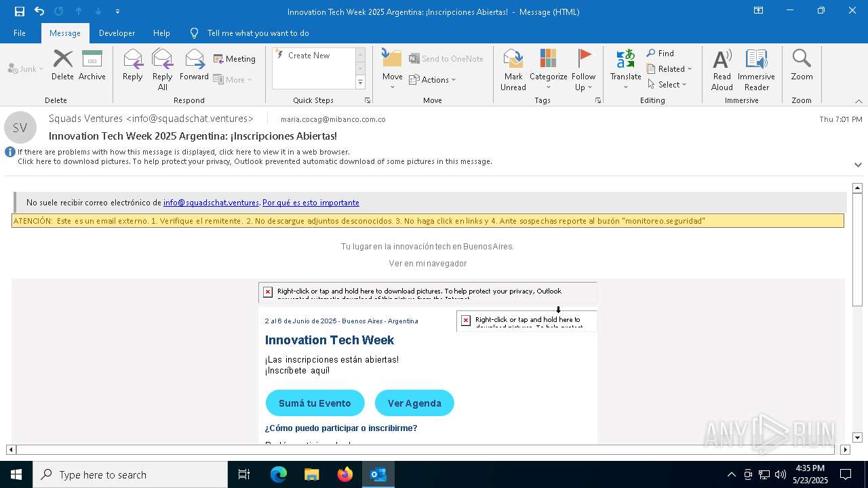Image resolution: width=868 pixels, height=488 pixels.
Task: Mark the message as Unread
Action: pyautogui.click(x=513, y=70)
